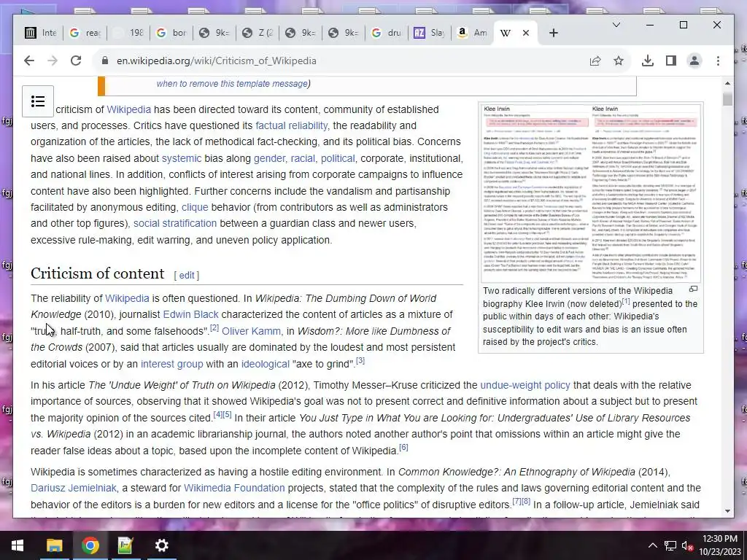747x560 pixels.
Task: Follow the 'ideological' link
Action: [266, 365]
